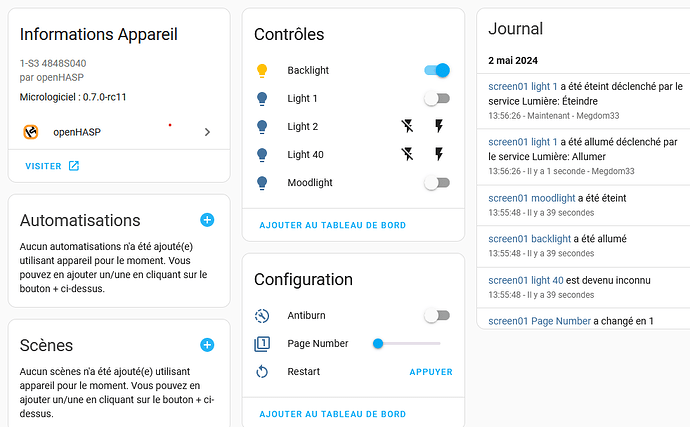Image resolution: width=690 pixels, height=427 pixels.
Task: Add Contrôles card to dashboard
Action: point(332,225)
